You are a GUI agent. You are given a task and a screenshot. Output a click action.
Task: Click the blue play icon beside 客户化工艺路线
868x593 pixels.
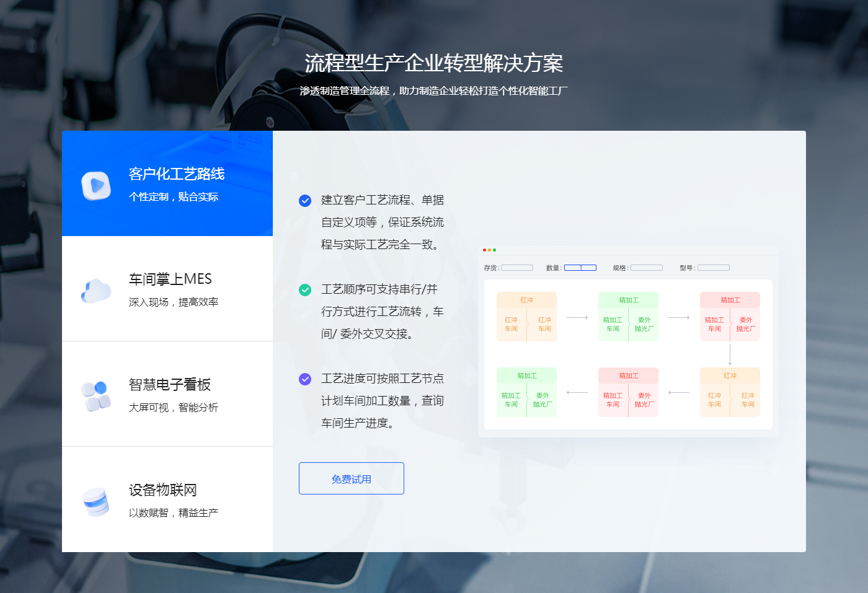96,185
